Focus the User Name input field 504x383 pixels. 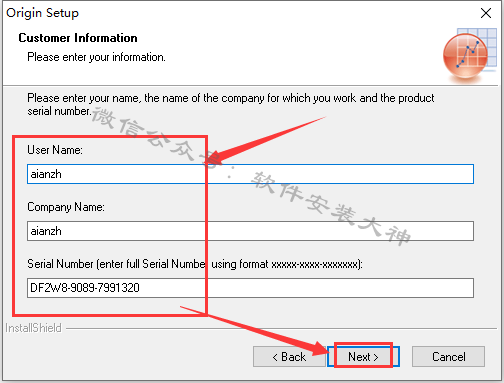(250, 174)
